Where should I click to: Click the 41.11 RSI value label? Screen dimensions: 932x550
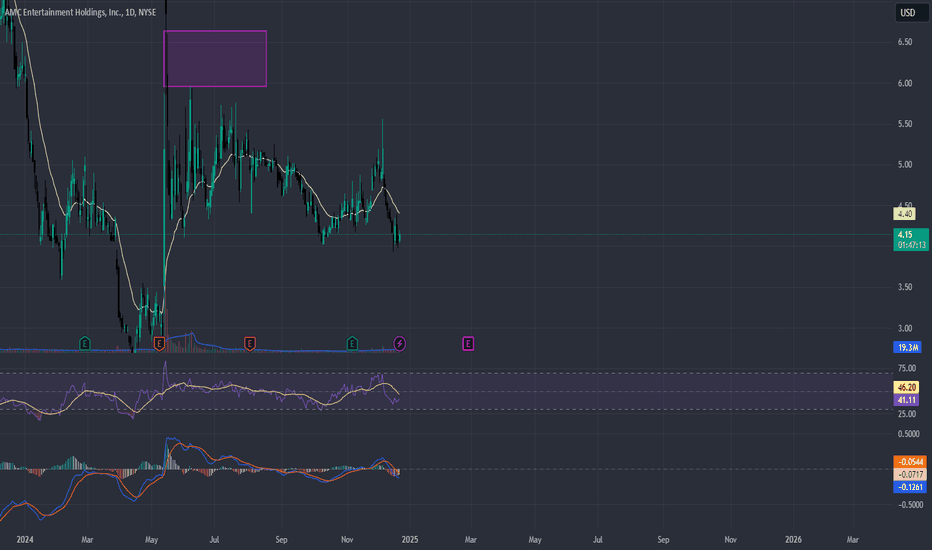click(906, 400)
